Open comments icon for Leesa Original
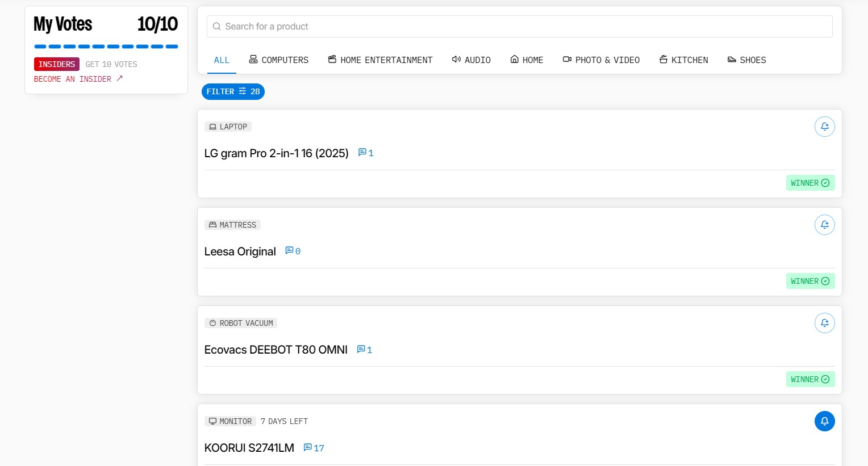Image resolution: width=868 pixels, height=466 pixels. 293,251
